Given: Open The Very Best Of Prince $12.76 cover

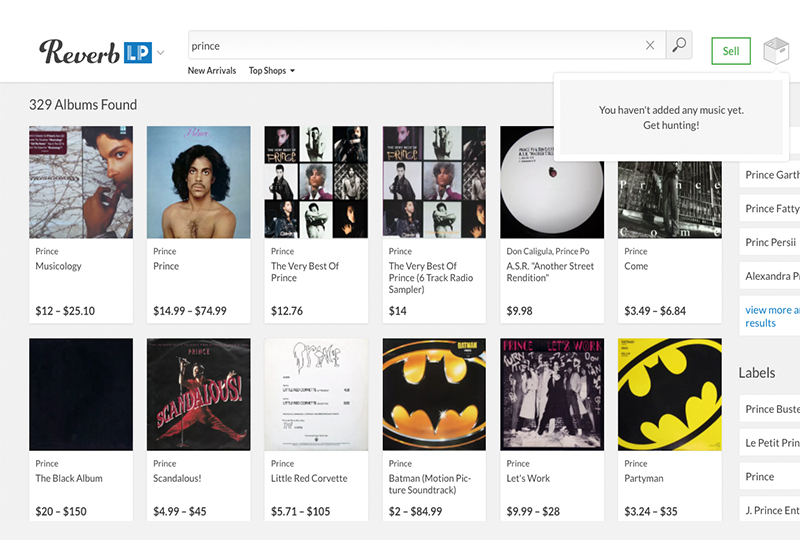Looking at the screenshot, I should coord(316,182).
